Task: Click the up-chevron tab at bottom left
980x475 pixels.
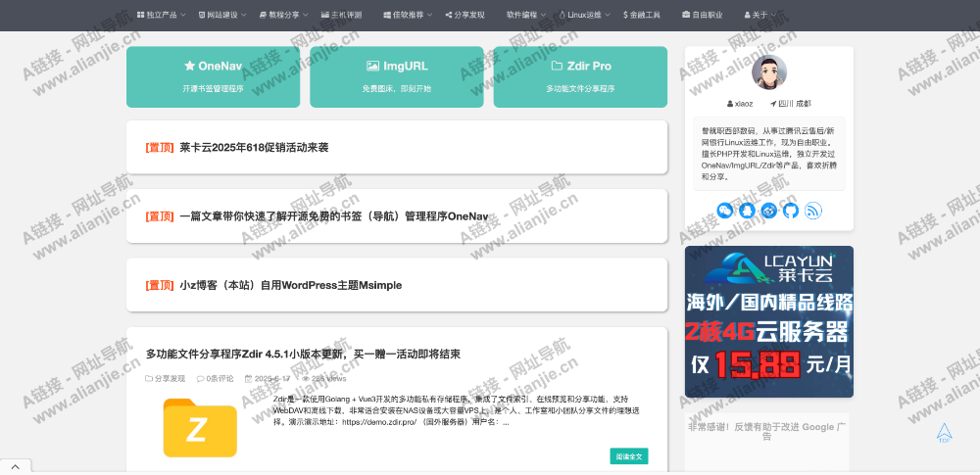Action: (16, 466)
